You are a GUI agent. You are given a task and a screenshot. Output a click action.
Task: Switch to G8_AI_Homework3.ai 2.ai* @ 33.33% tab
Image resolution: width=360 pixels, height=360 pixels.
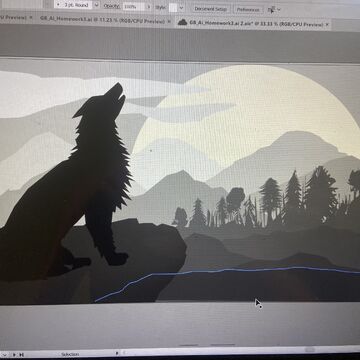click(x=256, y=23)
